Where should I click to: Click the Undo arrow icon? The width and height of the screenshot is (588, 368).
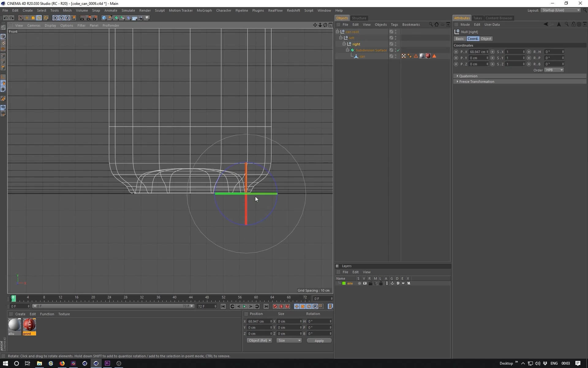6,18
